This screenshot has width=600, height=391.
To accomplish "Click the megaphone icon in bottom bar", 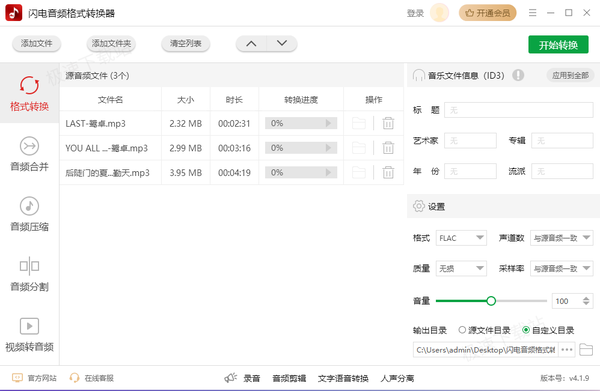I will 231,378.
